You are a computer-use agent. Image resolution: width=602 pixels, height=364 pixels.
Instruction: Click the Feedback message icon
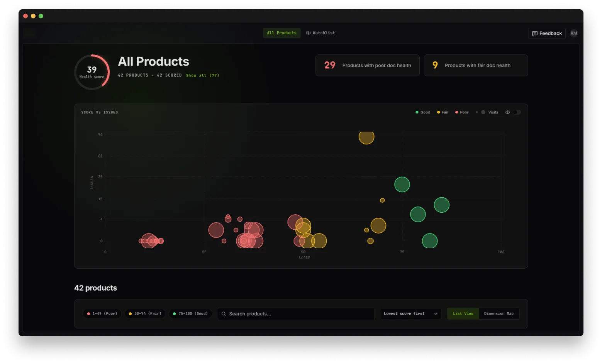click(x=535, y=33)
